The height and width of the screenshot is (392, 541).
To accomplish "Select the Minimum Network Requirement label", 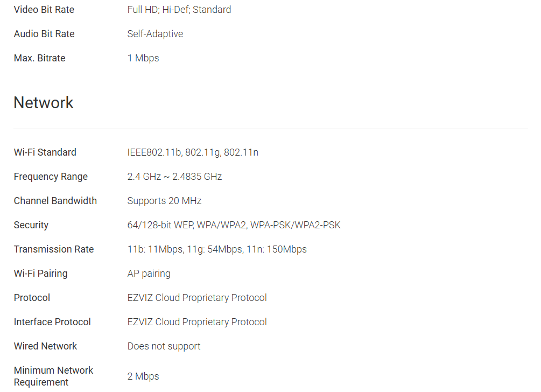I will (x=53, y=376).
